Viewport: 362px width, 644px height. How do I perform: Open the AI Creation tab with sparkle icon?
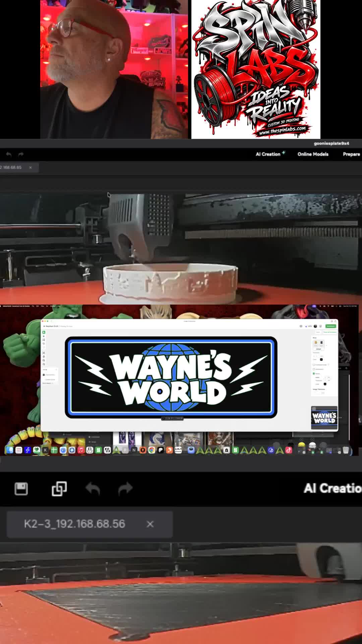coord(270,154)
